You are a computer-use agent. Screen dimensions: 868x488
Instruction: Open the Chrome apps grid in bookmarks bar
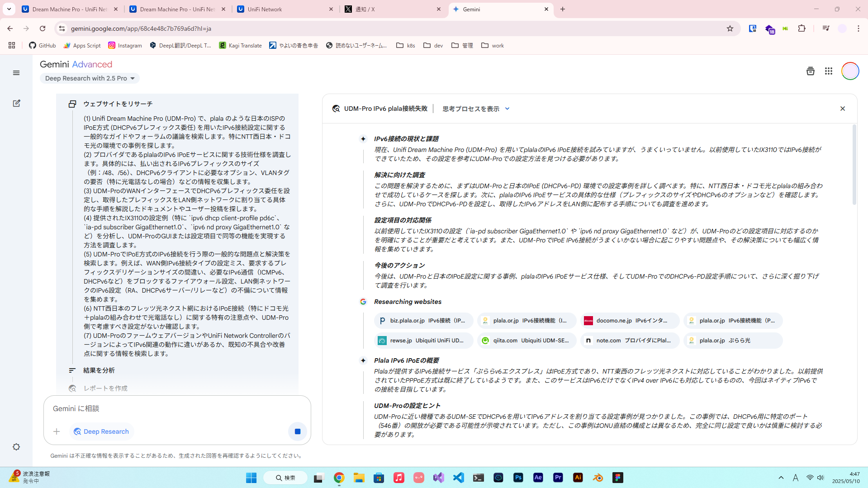point(12,45)
